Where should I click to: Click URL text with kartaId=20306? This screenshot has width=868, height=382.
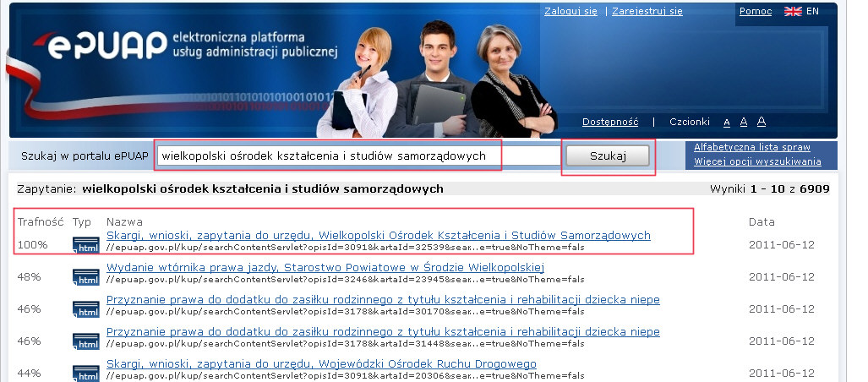pyautogui.click(x=345, y=376)
